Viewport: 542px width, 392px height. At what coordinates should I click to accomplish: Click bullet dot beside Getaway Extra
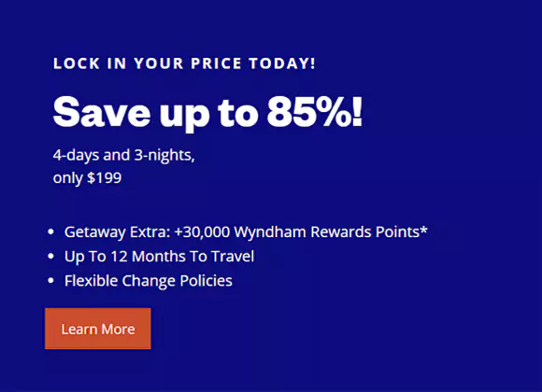pos(50,231)
